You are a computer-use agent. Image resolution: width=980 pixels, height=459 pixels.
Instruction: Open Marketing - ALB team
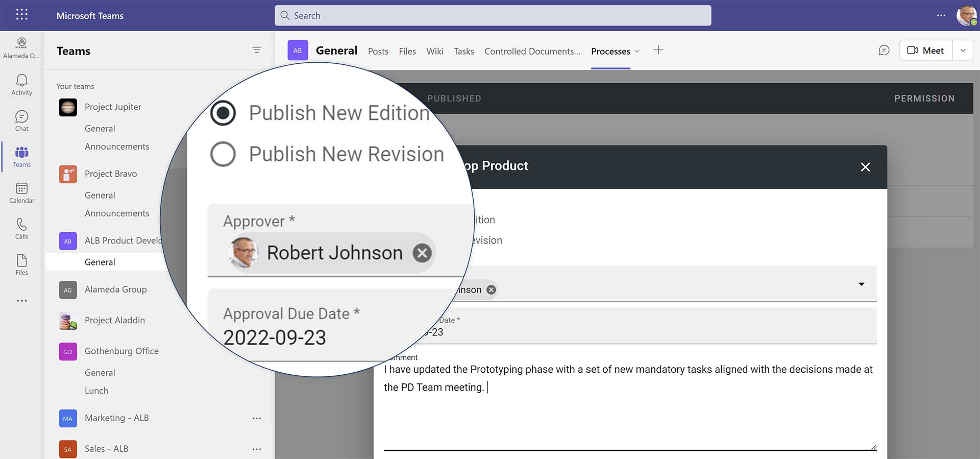(117, 418)
